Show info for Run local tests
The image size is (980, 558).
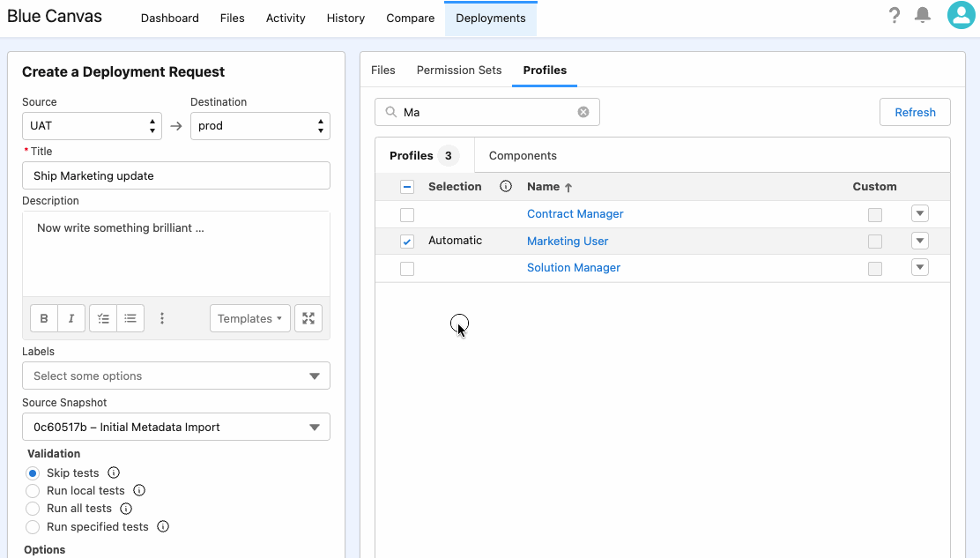tap(139, 490)
